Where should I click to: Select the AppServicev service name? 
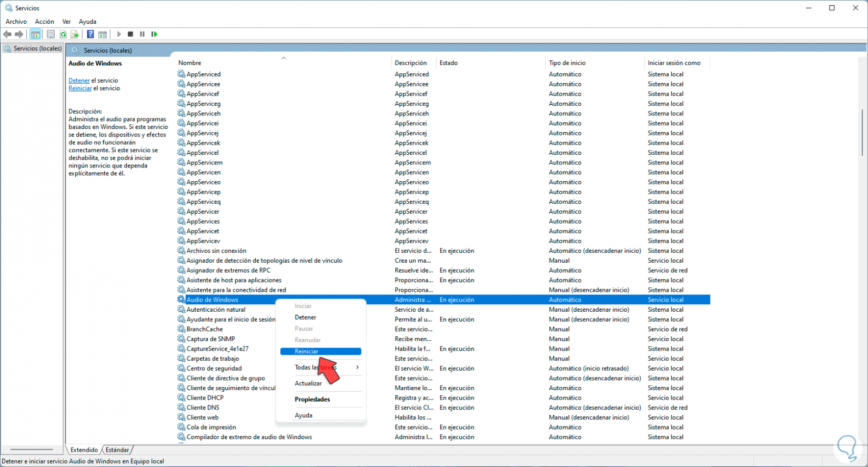point(203,241)
